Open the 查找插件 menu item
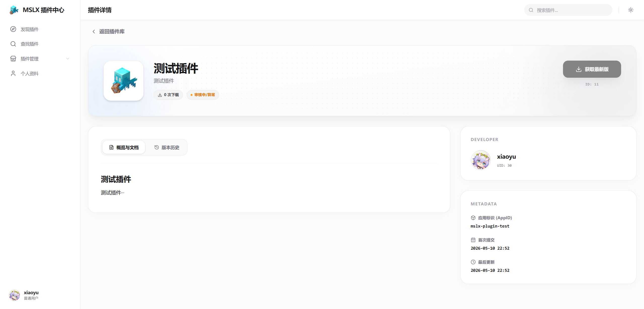Viewport: 644px width, 309px height. 40,44
